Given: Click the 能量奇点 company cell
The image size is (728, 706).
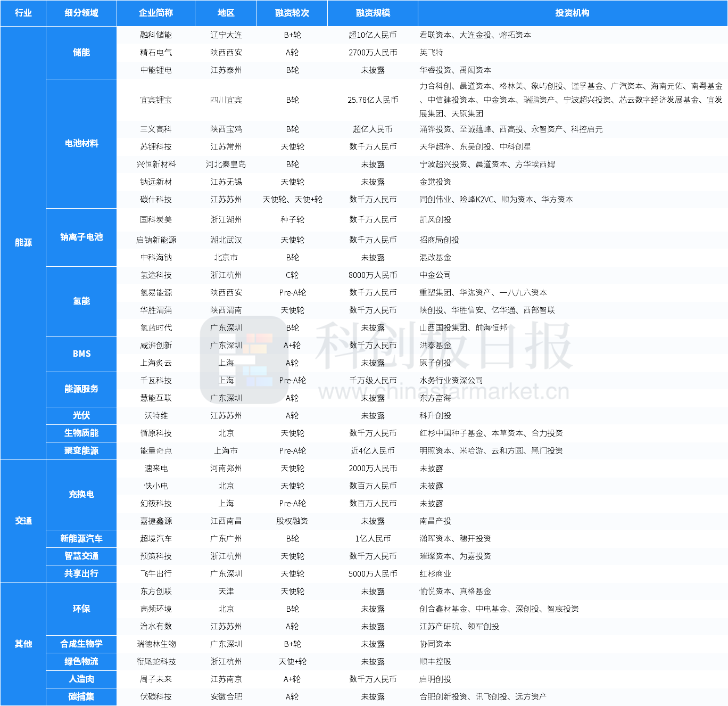Looking at the screenshot, I should coord(156,451).
